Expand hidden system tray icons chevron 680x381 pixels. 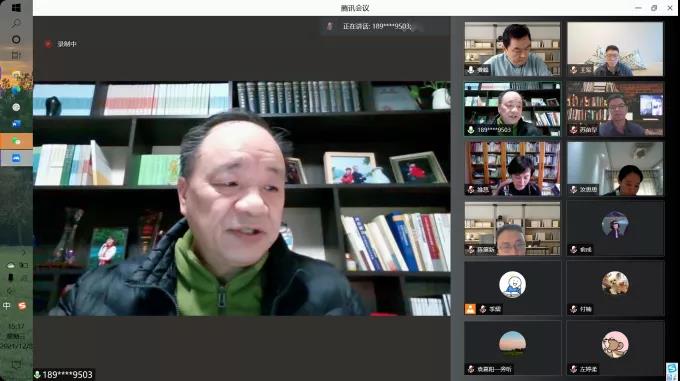(23, 252)
